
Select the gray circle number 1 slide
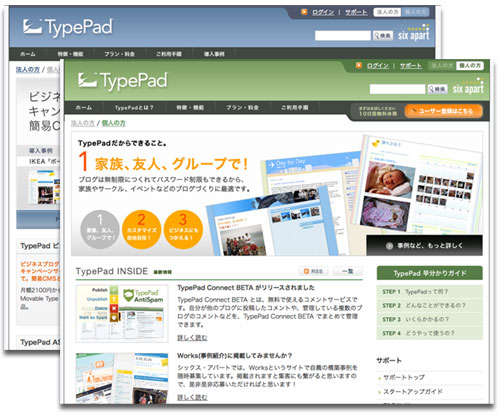click(x=100, y=229)
